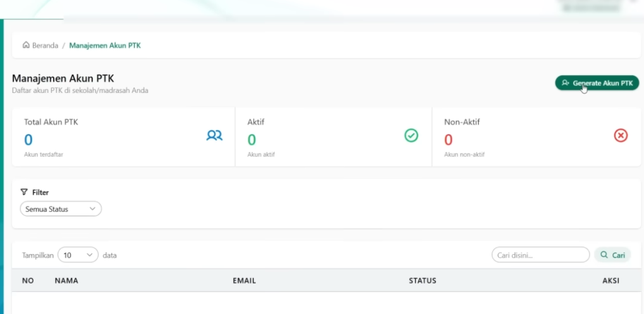Click the AKSI column header

point(611,281)
